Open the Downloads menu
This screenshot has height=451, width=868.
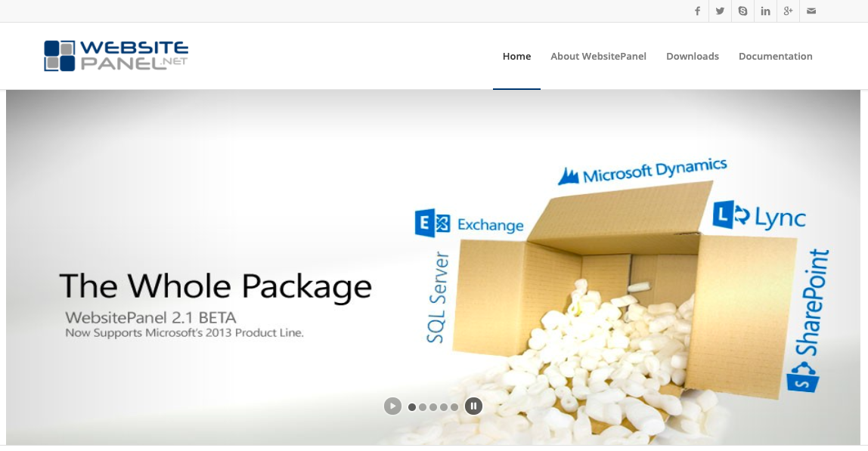[693, 57]
